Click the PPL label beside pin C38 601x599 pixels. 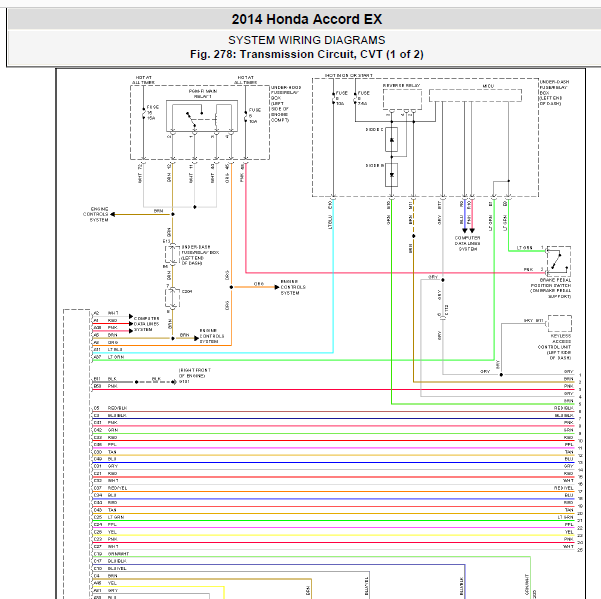coord(112,445)
